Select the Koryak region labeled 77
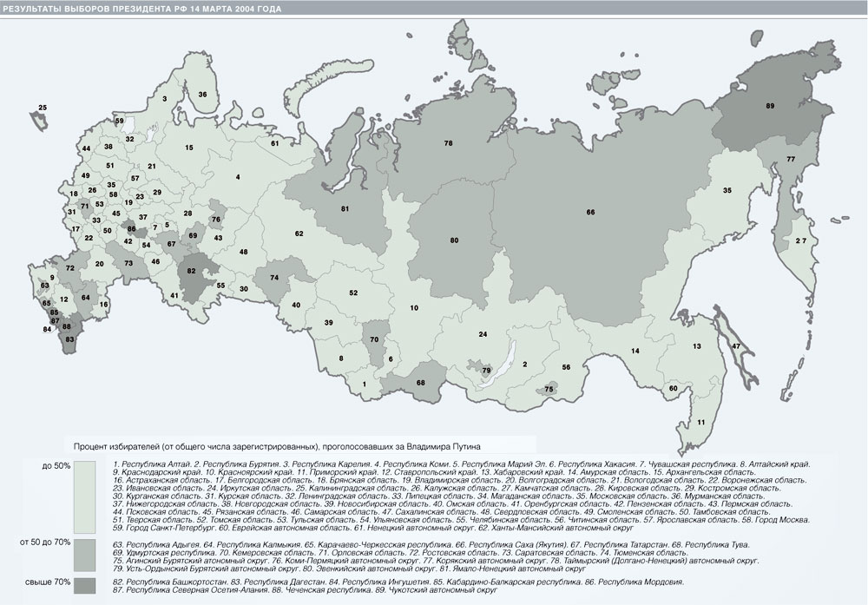Viewport: 868px width, 605px height. click(791, 160)
